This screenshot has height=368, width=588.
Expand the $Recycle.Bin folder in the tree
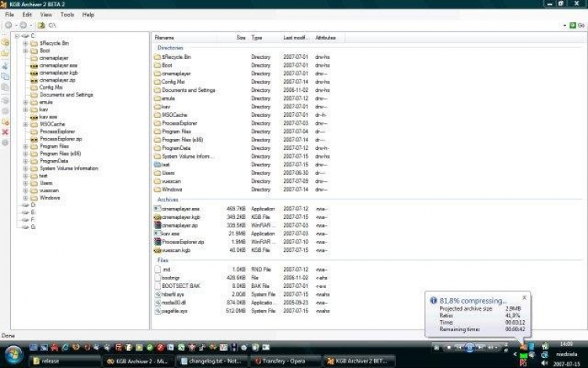tap(25, 43)
